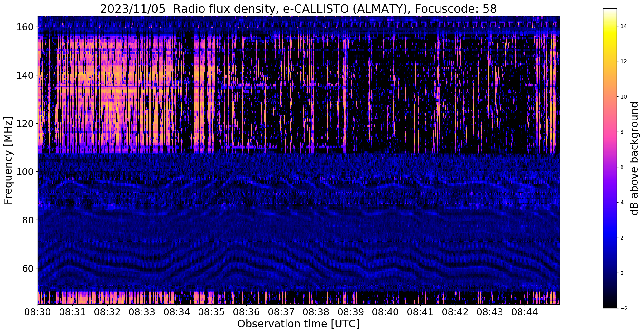Screen dimensions: 644x333
Task: Click the plot title mentioning e-CALLISTO (ALMATY)
Action: pyautogui.click(x=298, y=9)
